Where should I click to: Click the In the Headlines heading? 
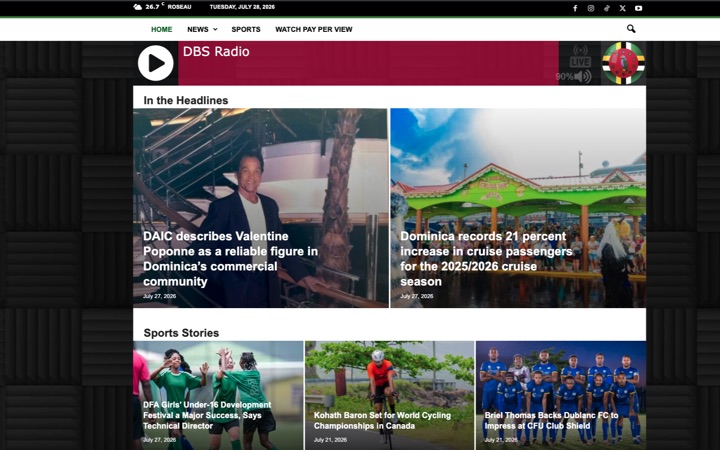tap(186, 101)
